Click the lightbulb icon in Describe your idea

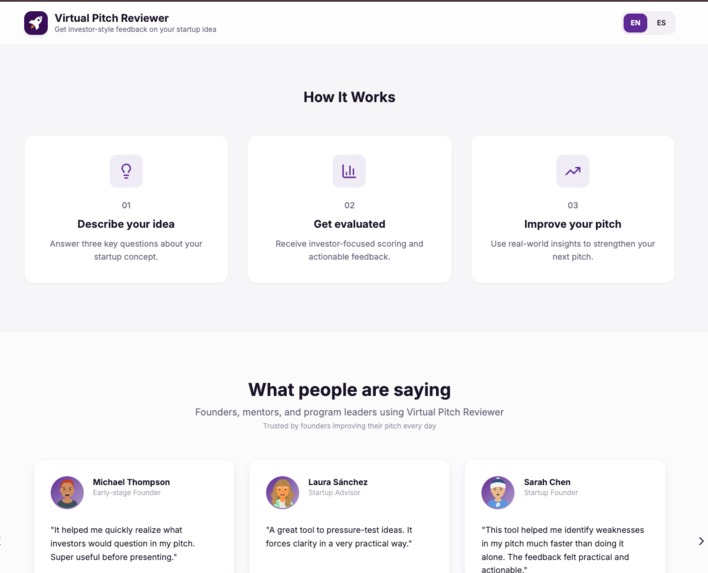pyautogui.click(x=126, y=171)
